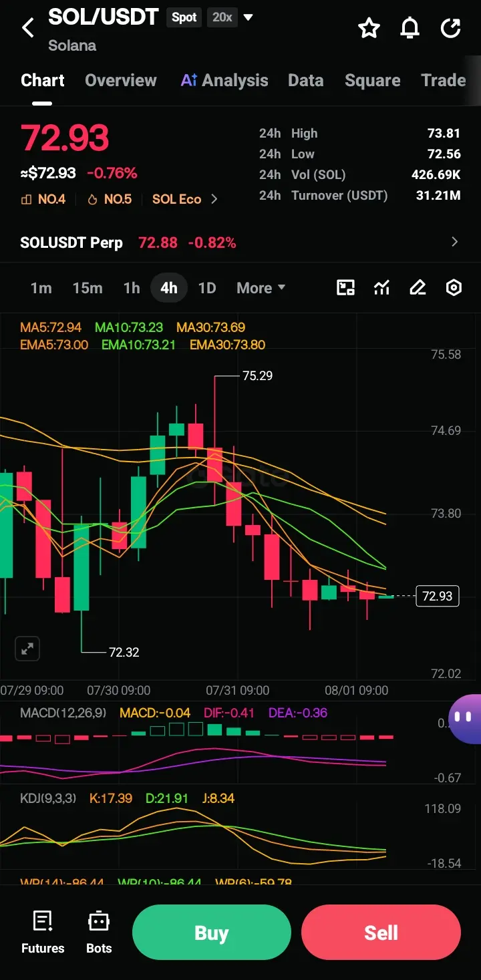The height and width of the screenshot is (980, 481).
Task: Tap the Solana coin name subtitle
Action: [72, 45]
